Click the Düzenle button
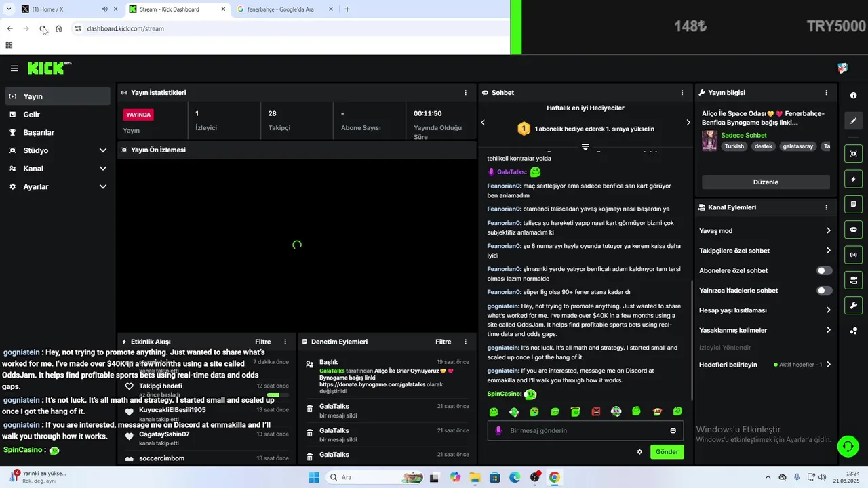 [x=766, y=182]
